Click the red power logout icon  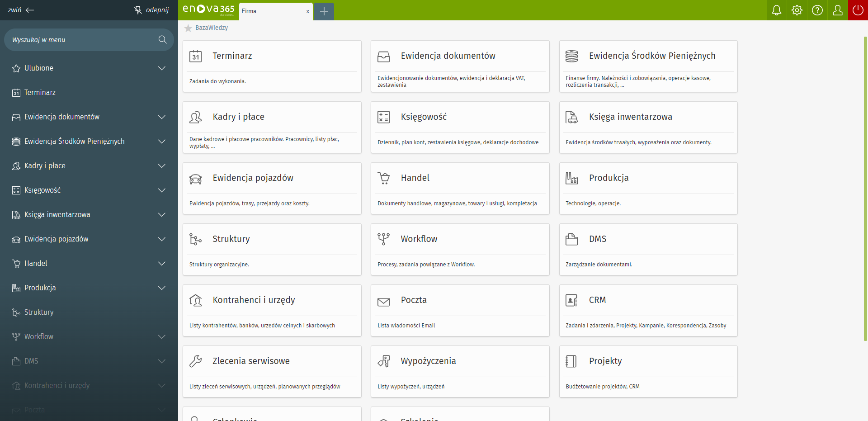tap(858, 10)
